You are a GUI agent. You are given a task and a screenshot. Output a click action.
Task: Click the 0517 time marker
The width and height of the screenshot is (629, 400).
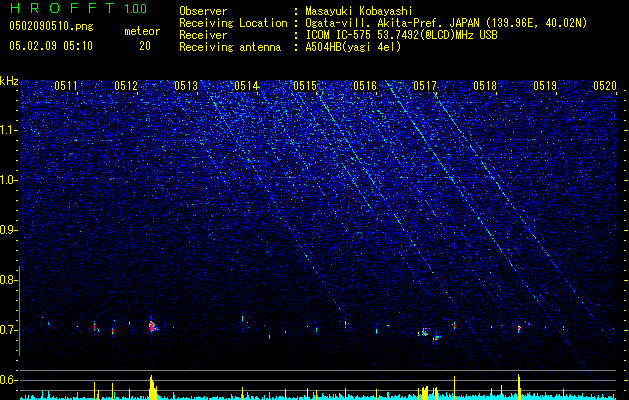(425, 86)
